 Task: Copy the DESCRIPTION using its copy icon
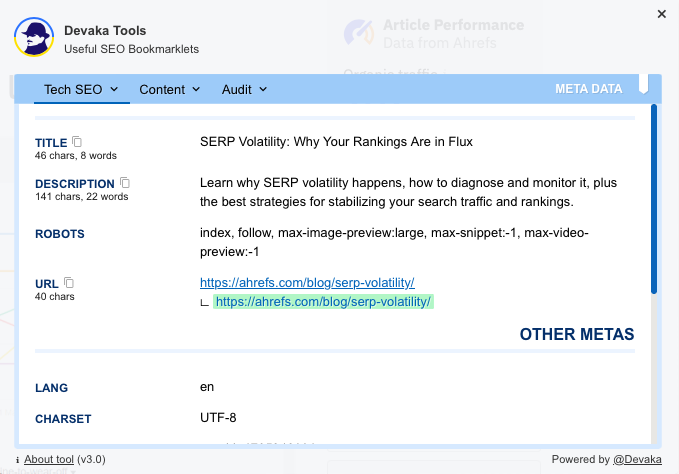[125, 183]
